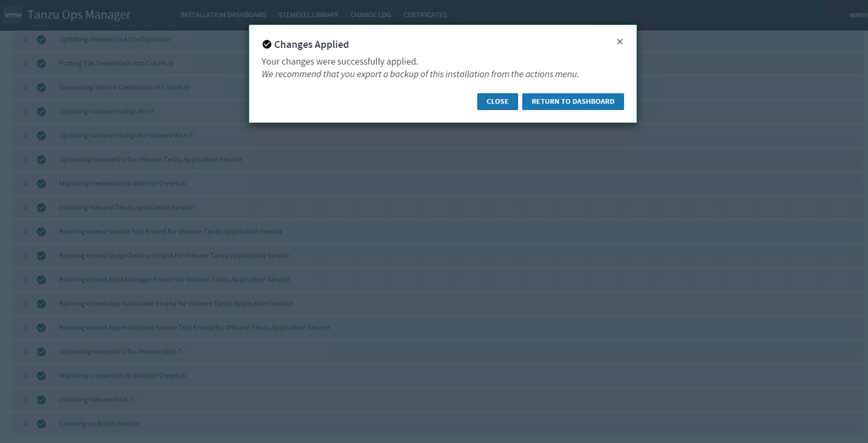Expand Generating Service Credentials in CredHub step
Screen dimensions: 868x443
(x=25, y=87)
